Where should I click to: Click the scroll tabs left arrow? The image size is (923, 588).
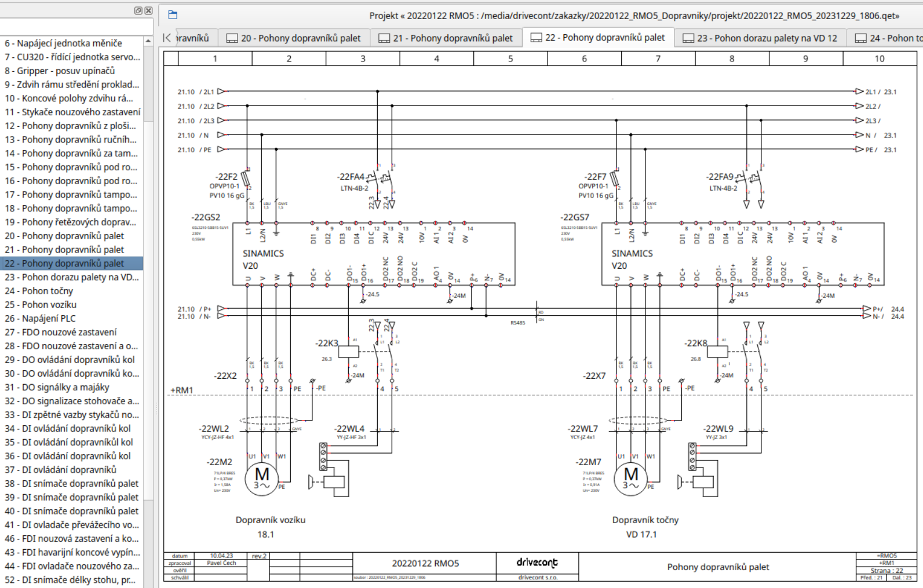[167, 38]
